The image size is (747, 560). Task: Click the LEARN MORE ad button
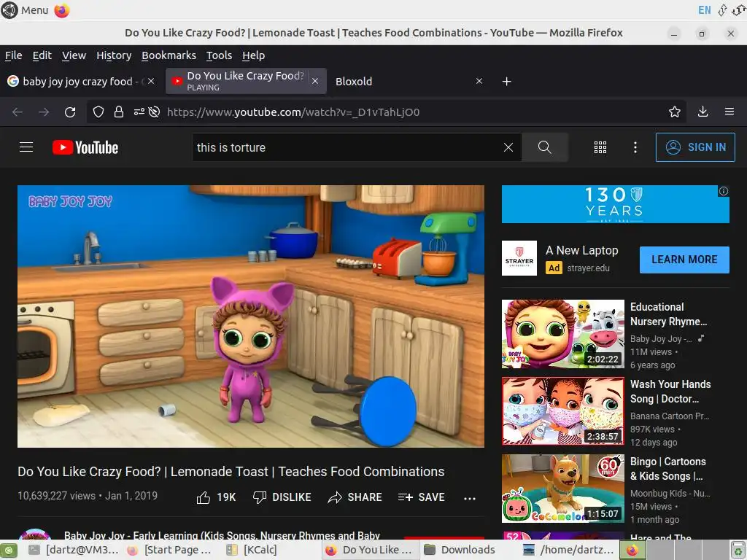tap(684, 260)
